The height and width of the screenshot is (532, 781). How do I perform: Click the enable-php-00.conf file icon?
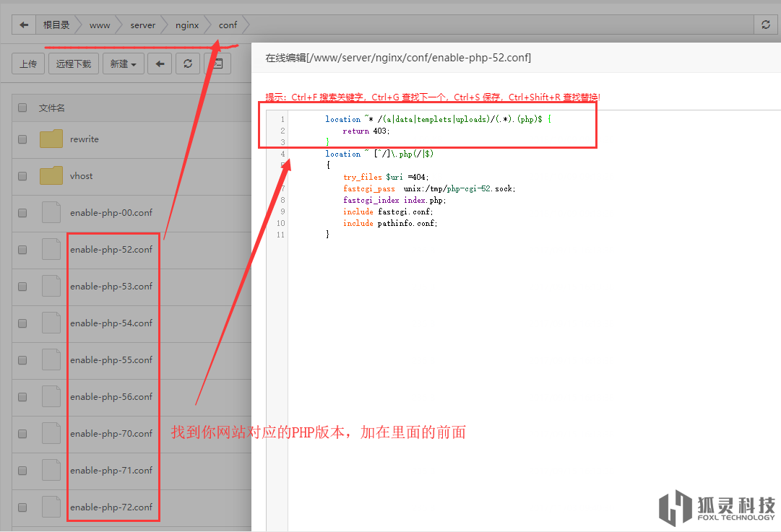pyautogui.click(x=51, y=212)
